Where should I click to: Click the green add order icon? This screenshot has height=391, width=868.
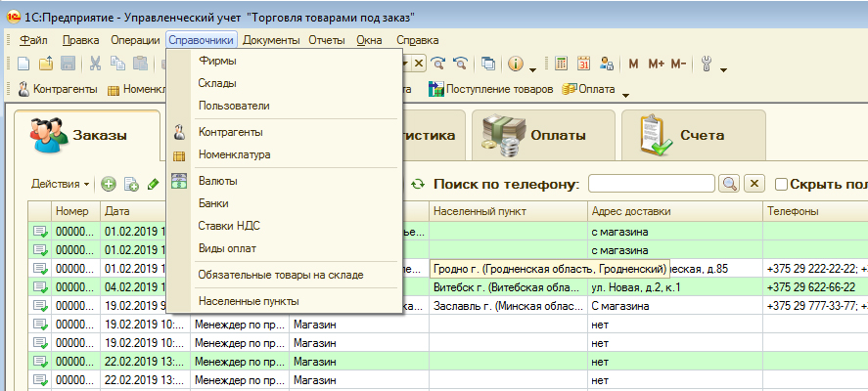pos(109,184)
